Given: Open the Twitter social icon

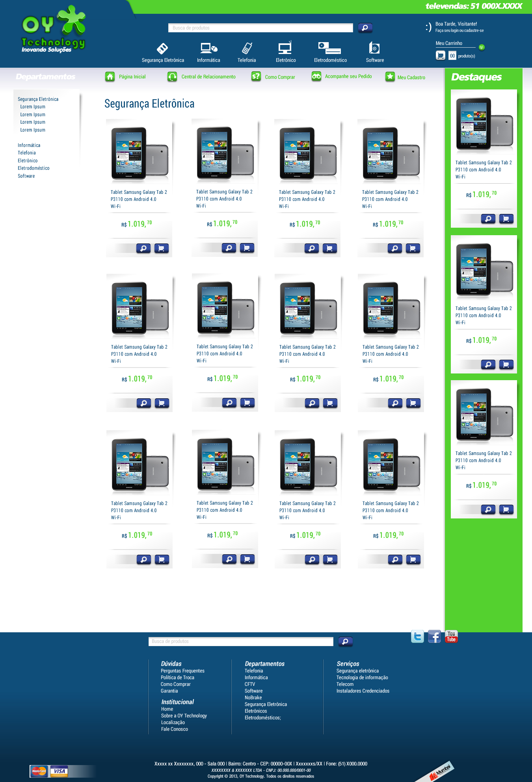Looking at the screenshot, I should [x=417, y=637].
